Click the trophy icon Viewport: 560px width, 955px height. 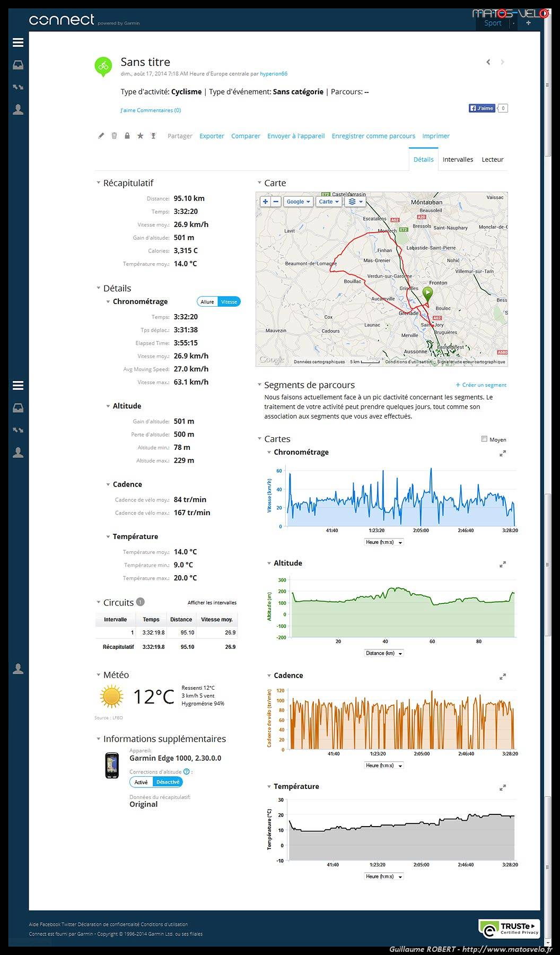(153, 136)
